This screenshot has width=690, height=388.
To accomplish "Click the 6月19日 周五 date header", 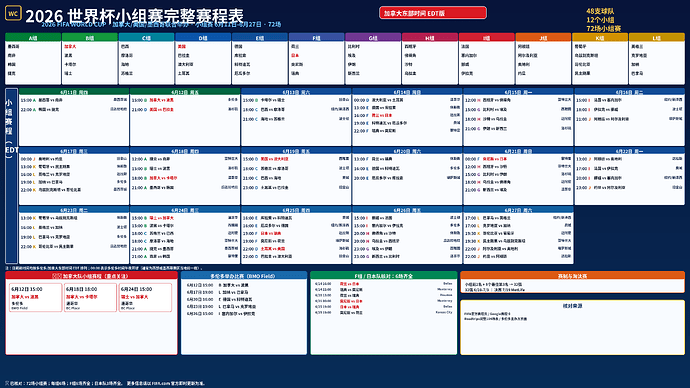I will (296, 151).
